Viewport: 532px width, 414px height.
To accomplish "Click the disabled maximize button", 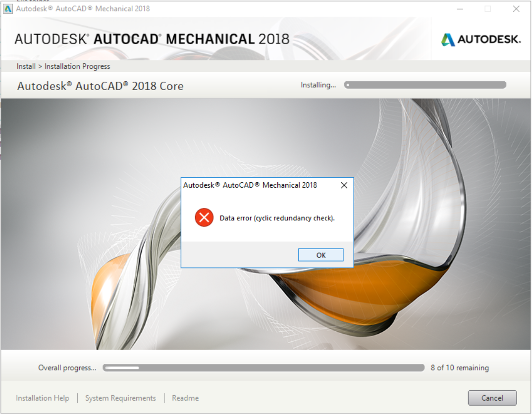I will coord(487,9).
